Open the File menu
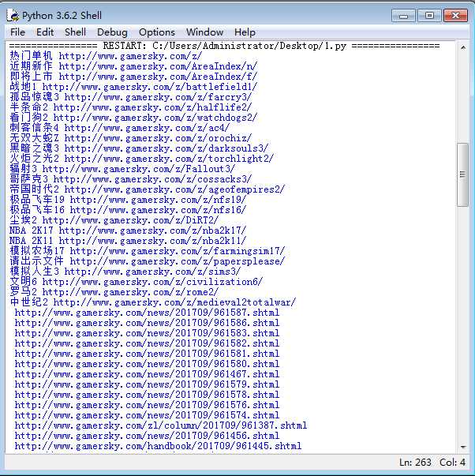This screenshot has height=476, width=475. pyautogui.click(x=17, y=32)
